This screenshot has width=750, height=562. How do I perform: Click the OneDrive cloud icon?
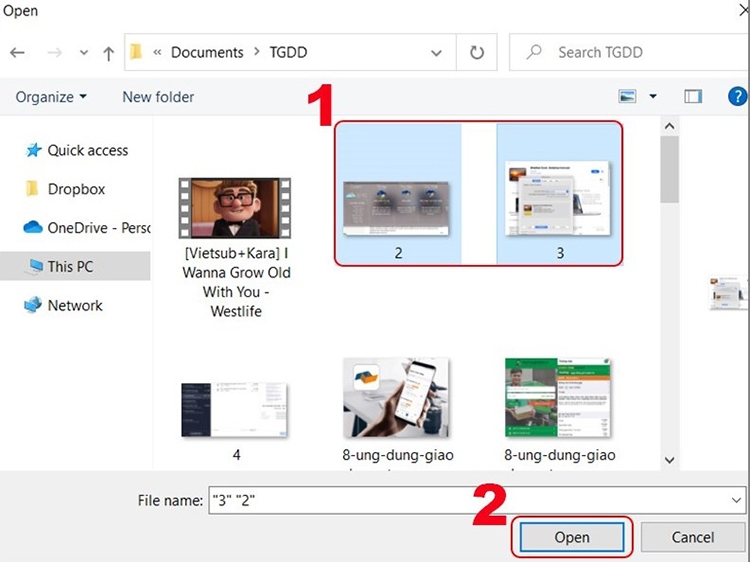pos(33,227)
